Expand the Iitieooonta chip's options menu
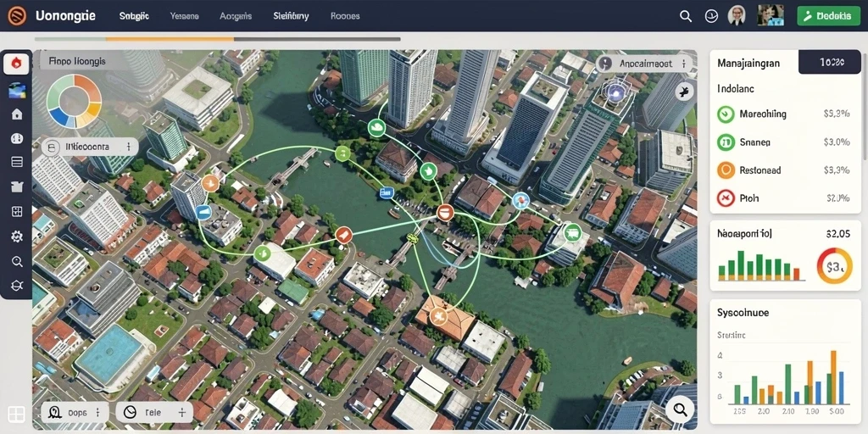868x434 pixels. tap(129, 147)
